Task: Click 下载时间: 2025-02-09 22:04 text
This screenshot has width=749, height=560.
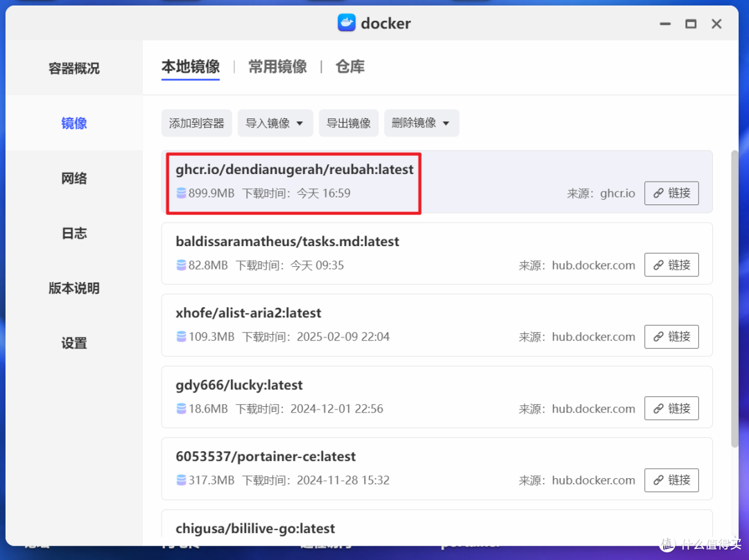Action: [x=316, y=337]
